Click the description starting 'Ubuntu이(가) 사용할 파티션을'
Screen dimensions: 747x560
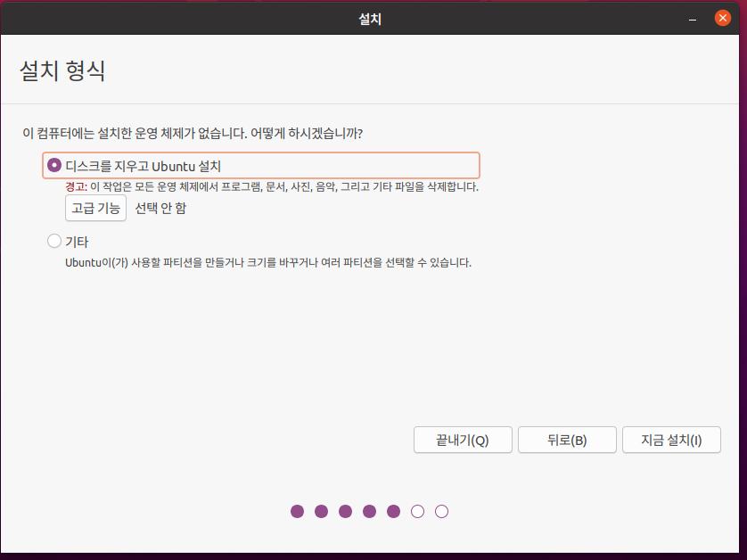pyautogui.click(x=268, y=262)
